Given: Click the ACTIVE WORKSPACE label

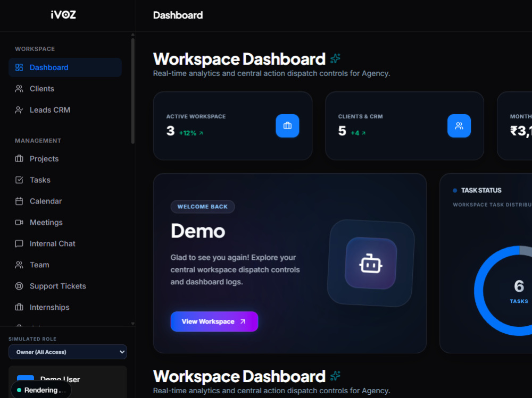Looking at the screenshot, I should pos(196,116).
